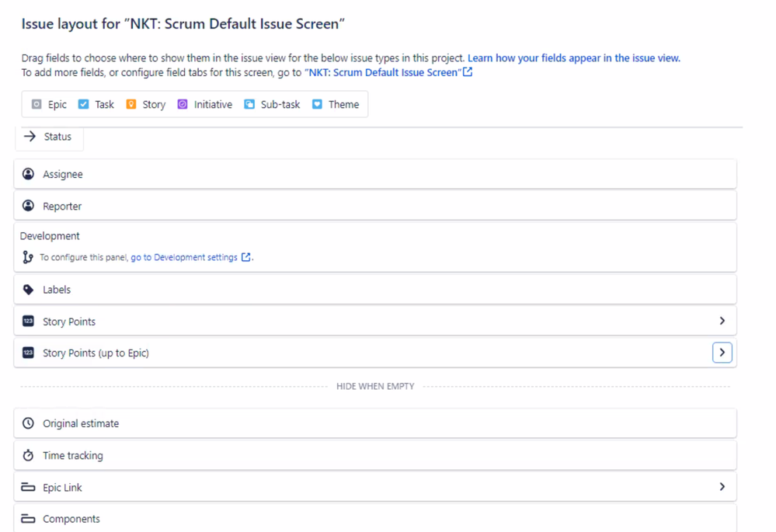The width and height of the screenshot is (776, 532).
Task: Click the blue Task checkmark icon
Action: [x=84, y=104]
